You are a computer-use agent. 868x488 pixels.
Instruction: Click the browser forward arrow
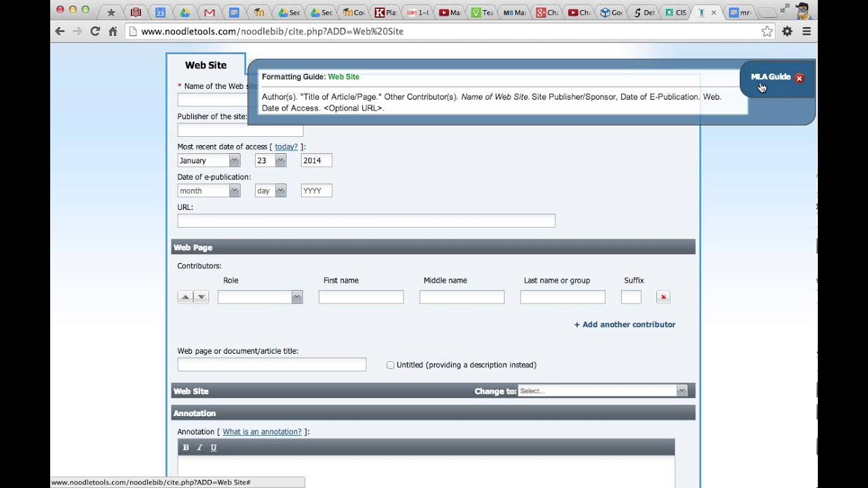[77, 31]
